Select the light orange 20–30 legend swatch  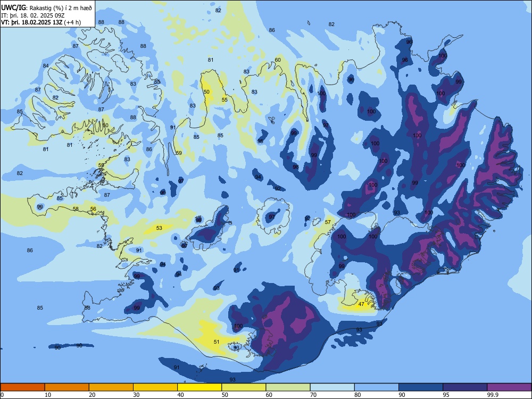[x=111, y=387]
